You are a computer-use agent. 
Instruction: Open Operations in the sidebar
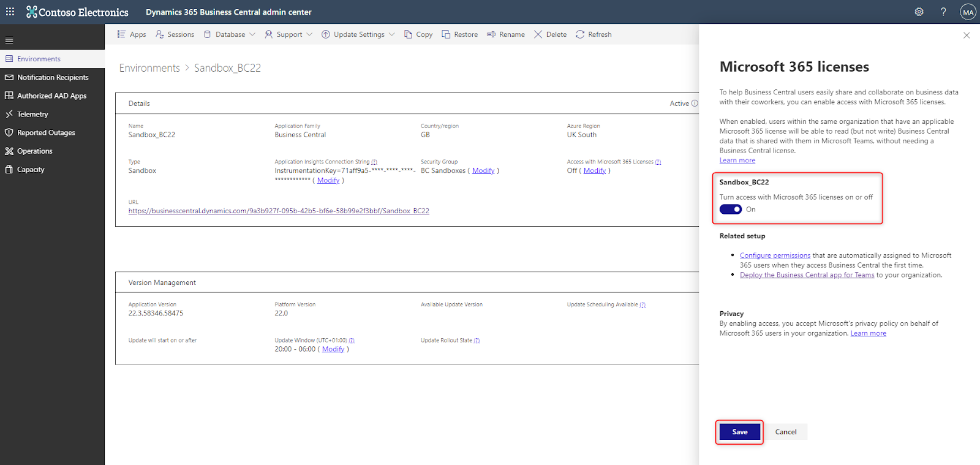(52, 151)
